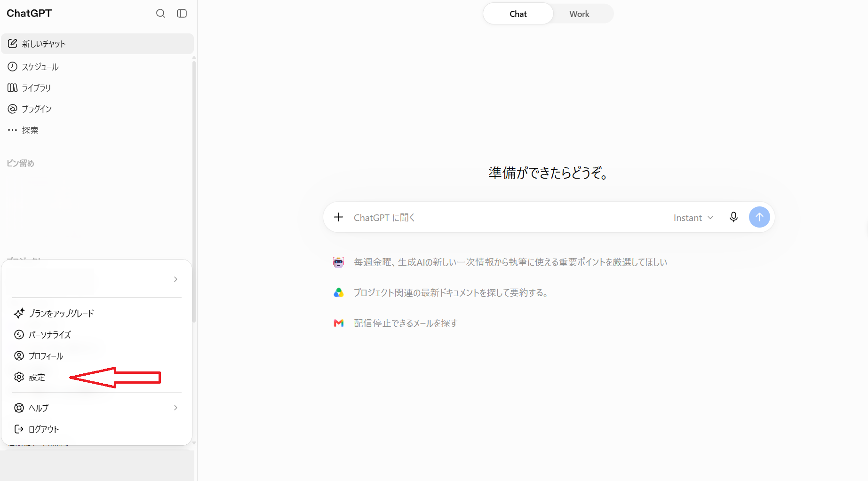The width and height of the screenshot is (868, 481).
Task: Open the search chats magnifier icon
Action: 160,14
